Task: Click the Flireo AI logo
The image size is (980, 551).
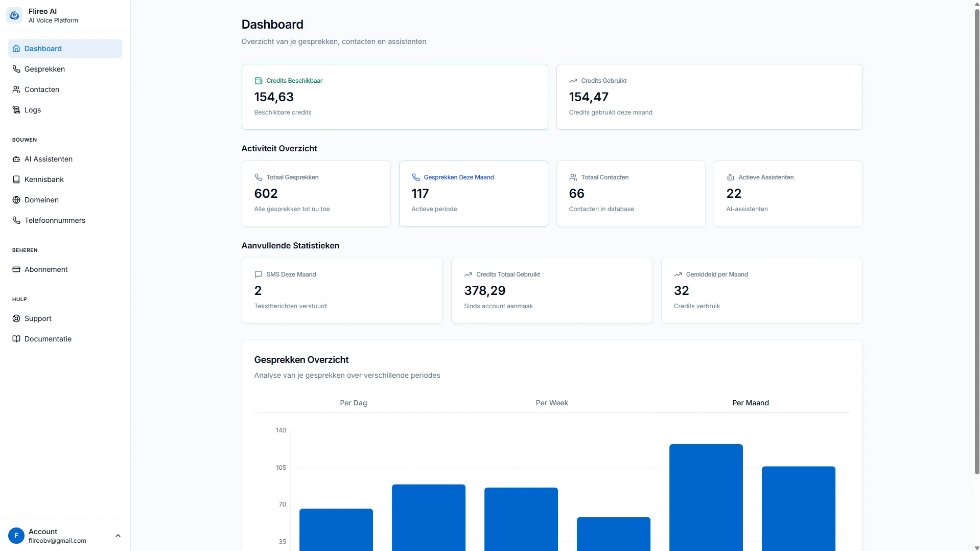Action: coord(14,15)
